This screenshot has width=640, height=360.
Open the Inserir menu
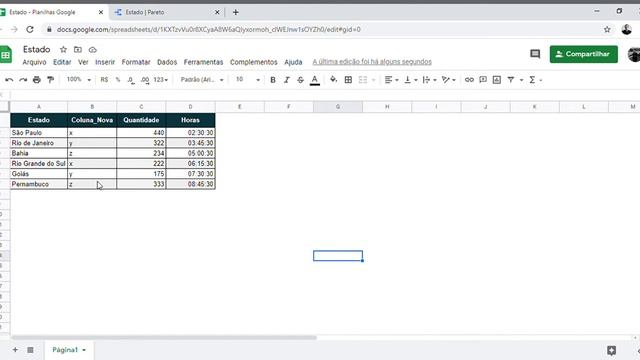pyautogui.click(x=105, y=62)
